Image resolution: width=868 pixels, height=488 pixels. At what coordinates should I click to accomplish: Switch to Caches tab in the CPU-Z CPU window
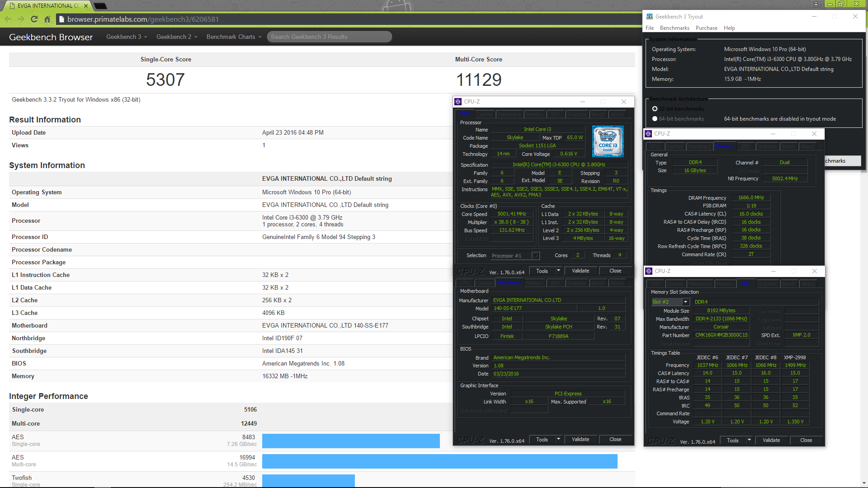tap(484, 114)
